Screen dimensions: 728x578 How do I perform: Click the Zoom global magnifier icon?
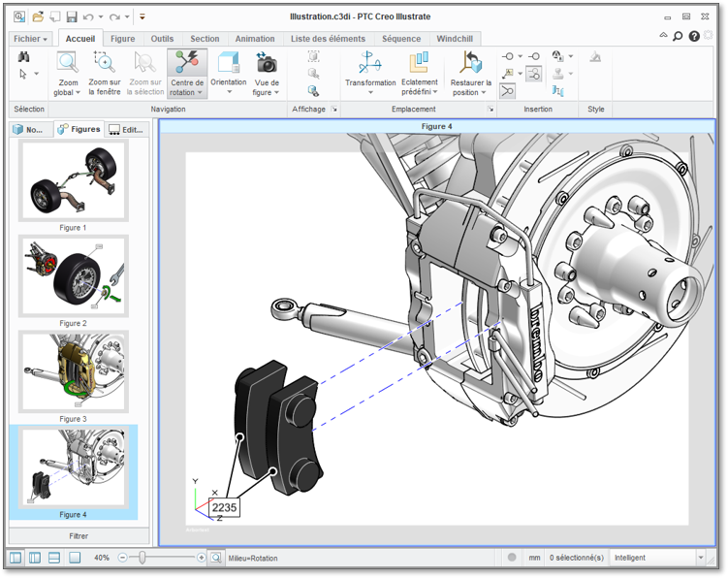click(x=67, y=64)
